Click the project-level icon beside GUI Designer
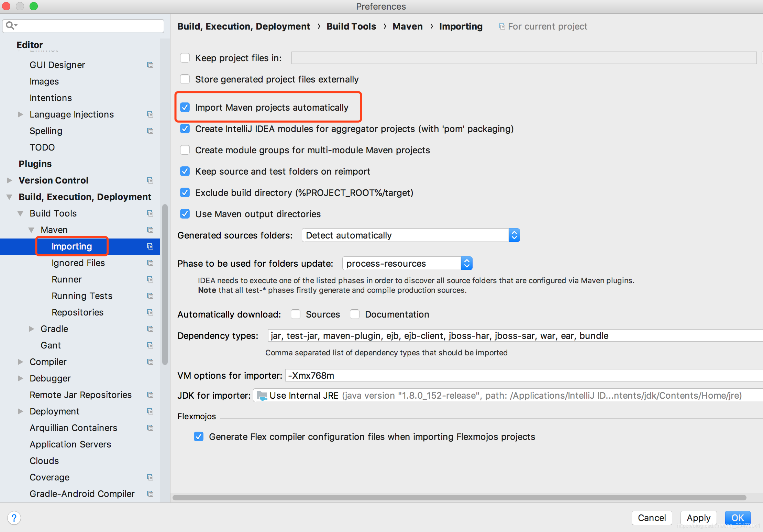The width and height of the screenshot is (763, 532). coord(150,65)
